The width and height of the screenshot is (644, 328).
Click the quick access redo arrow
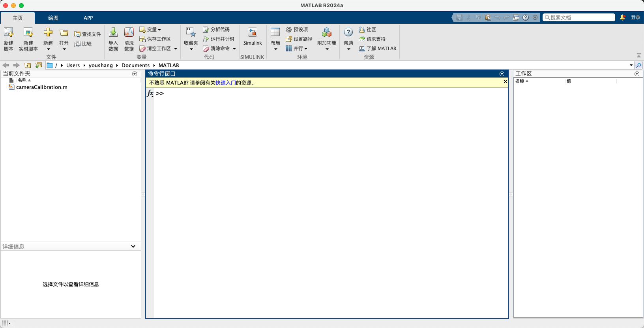click(507, 17)
